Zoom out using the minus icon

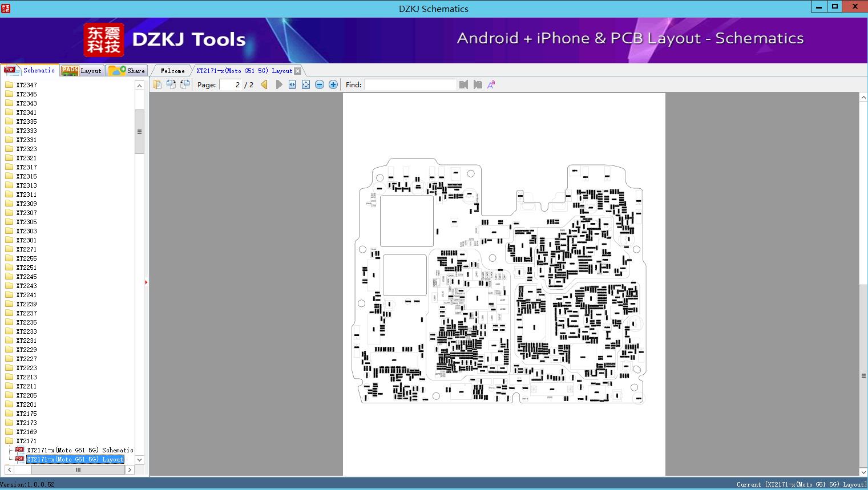click(x=320, y=84)
